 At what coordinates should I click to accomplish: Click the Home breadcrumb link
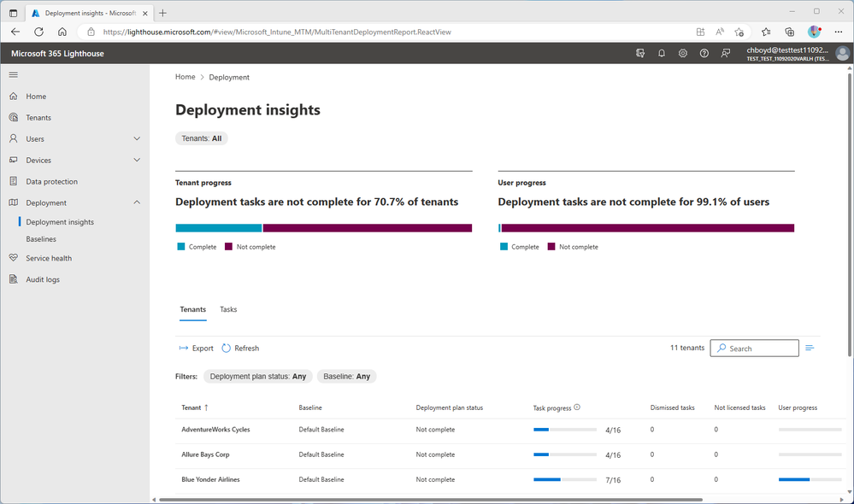coord(186,77)
